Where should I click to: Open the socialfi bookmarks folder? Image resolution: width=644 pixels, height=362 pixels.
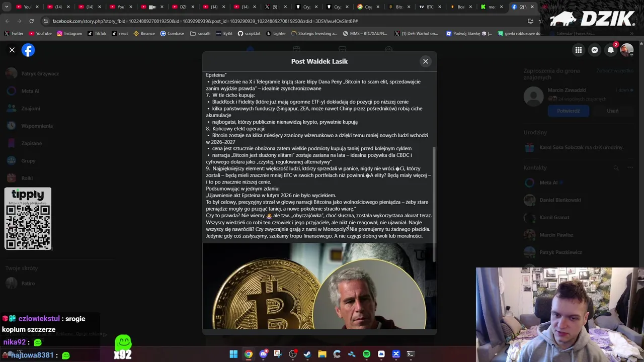[200, 34]
